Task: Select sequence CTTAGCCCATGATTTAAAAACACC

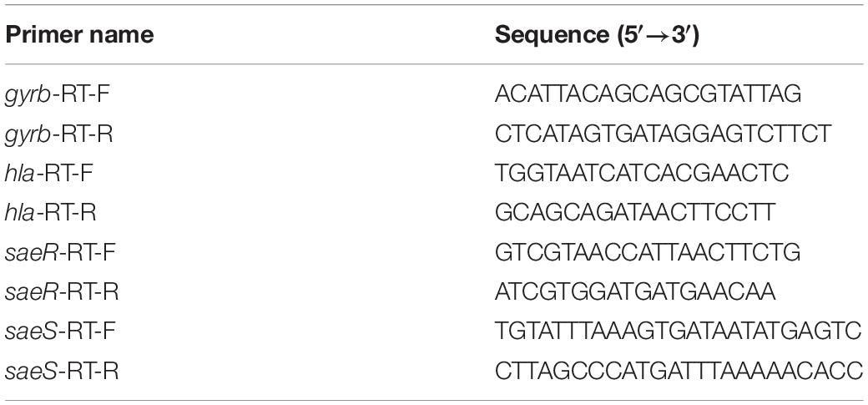Action: tap(679, 371)
